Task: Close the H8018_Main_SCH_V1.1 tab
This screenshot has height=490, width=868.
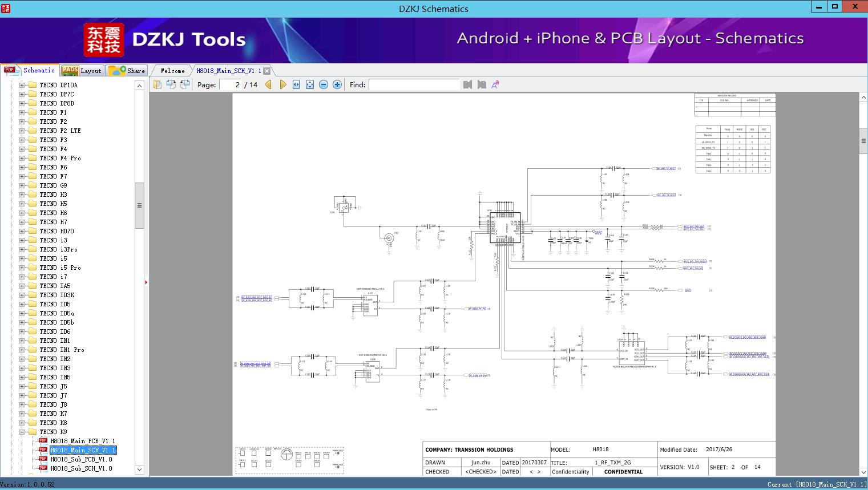Action: (x=267, y=71)
